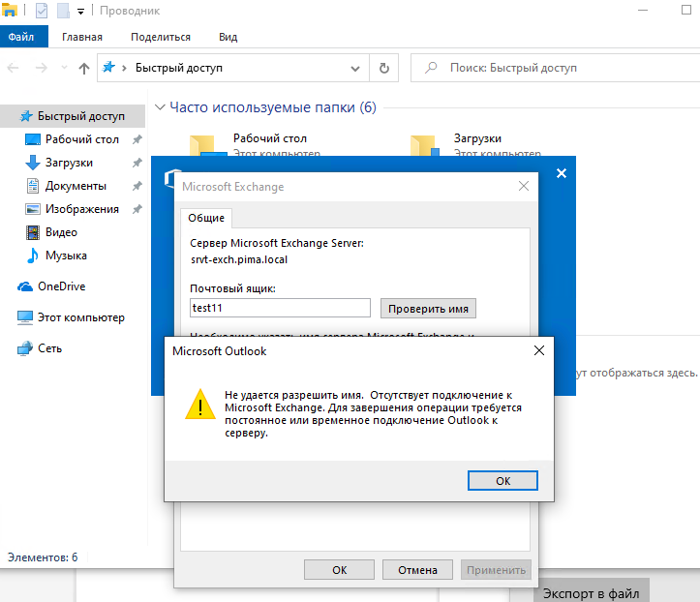Minimize the Проводник window
The height and width of the screenshot is (602, 700).
coord(643,10)
